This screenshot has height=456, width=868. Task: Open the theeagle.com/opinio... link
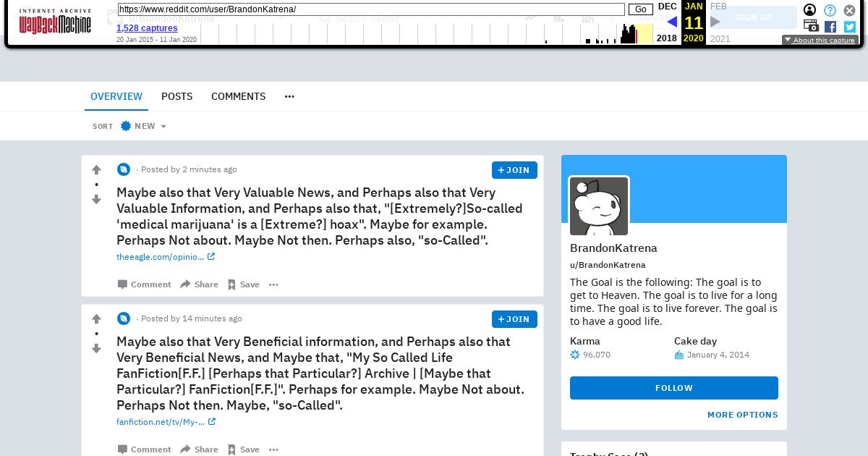pos(166,257)
